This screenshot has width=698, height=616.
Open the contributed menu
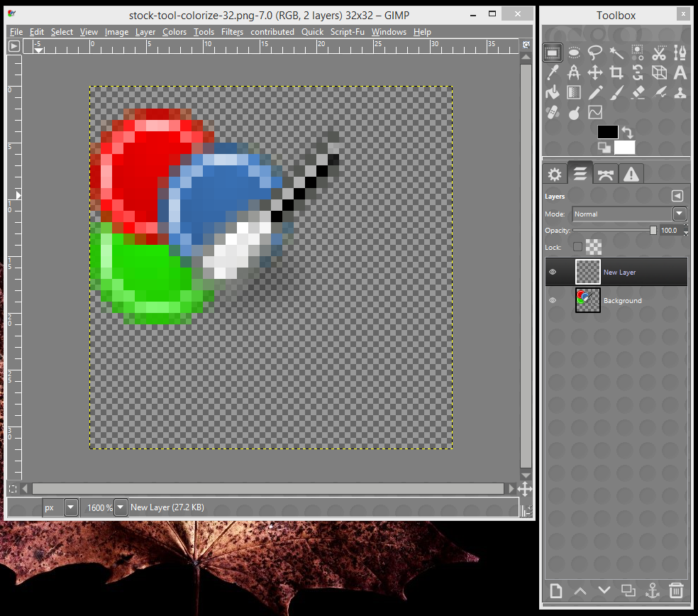[x=272, y=32]
